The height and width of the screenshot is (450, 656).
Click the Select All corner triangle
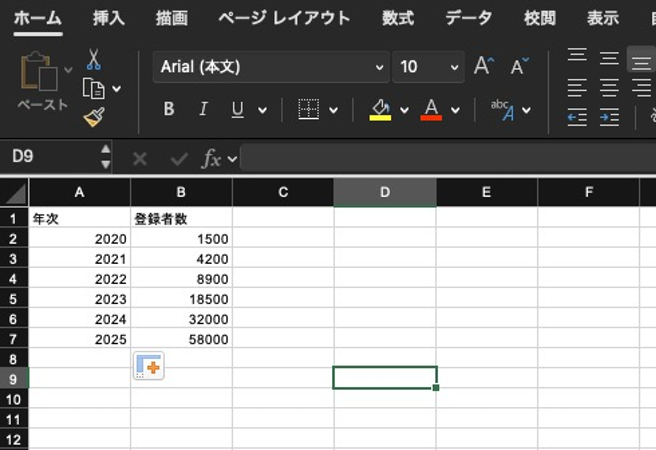[x=14, y=193]
